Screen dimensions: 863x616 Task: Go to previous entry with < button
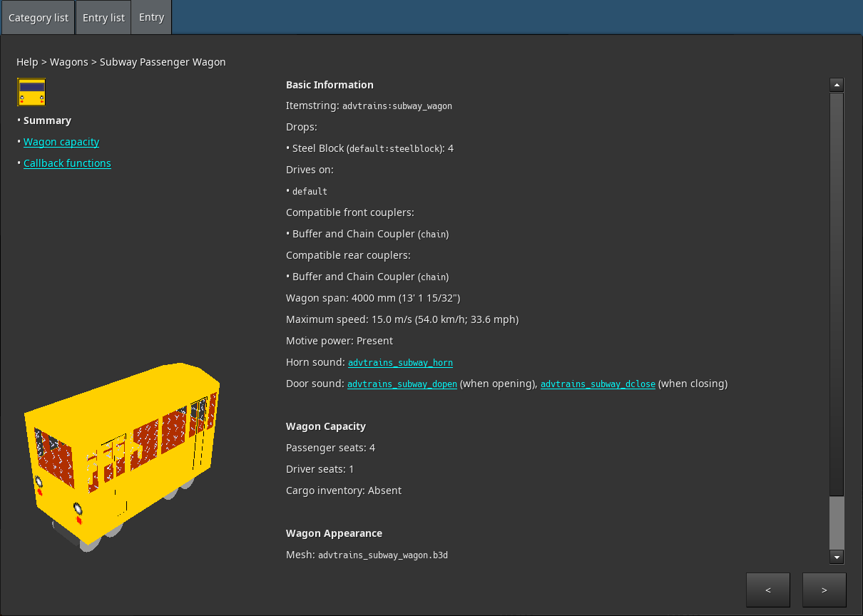pos(767,590)
